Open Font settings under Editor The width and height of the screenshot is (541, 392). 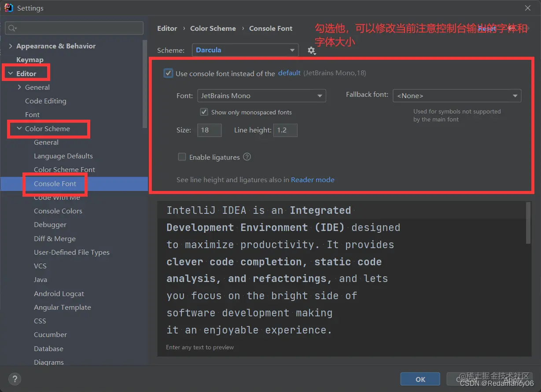pyautogui.click(x=32, y=114)
